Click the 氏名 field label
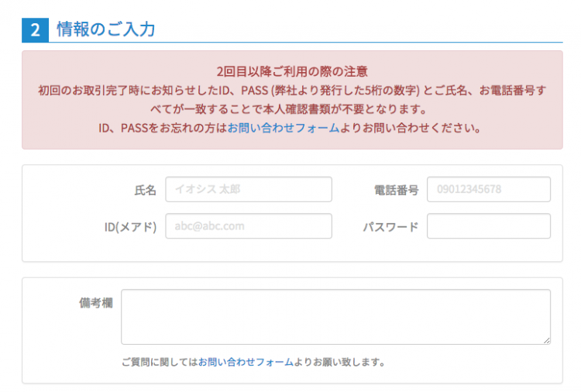581x392 pixels. 145,190
